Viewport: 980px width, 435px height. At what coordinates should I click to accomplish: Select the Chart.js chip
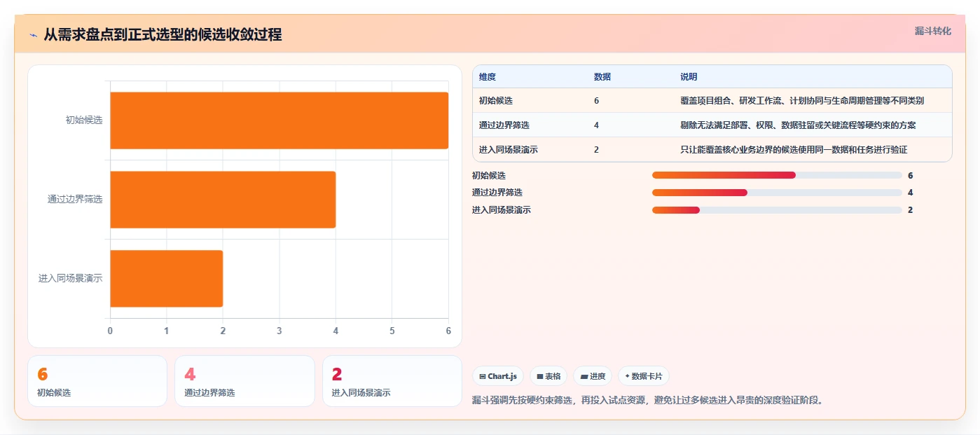498,376
